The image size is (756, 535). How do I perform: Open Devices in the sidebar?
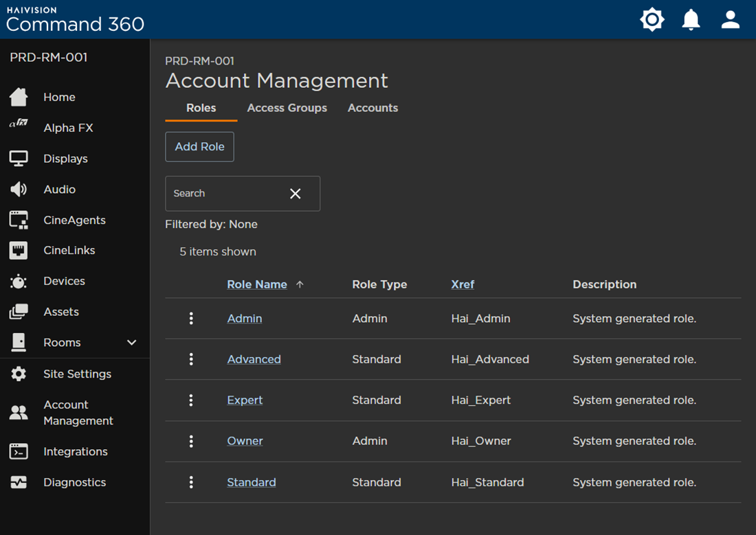pyautogui.click(x=64, y=281)
